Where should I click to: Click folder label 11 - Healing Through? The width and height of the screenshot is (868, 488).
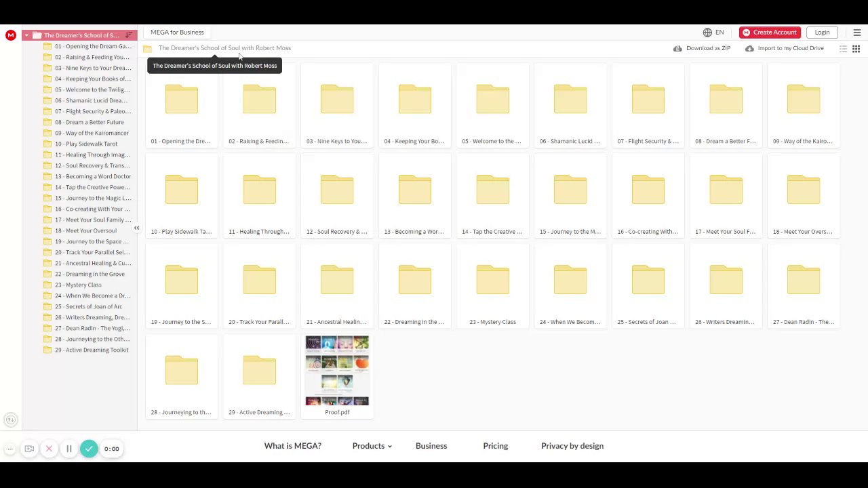point(259,232)
